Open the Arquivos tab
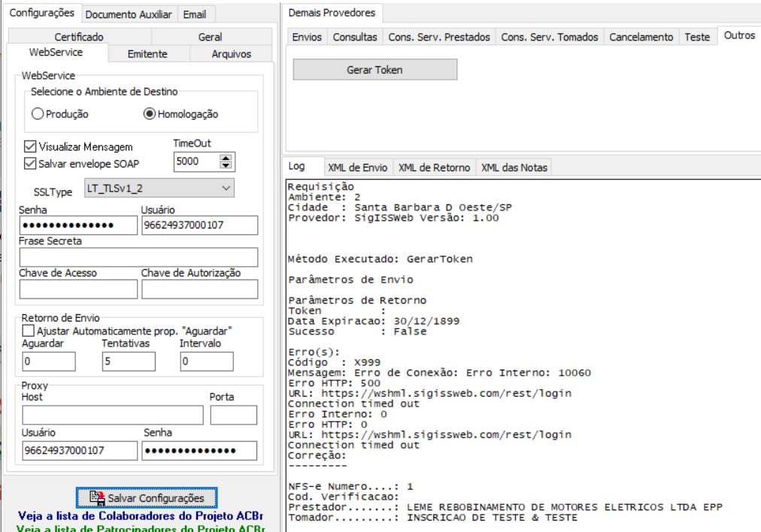761x532 pixels. (x=232, y=54)
